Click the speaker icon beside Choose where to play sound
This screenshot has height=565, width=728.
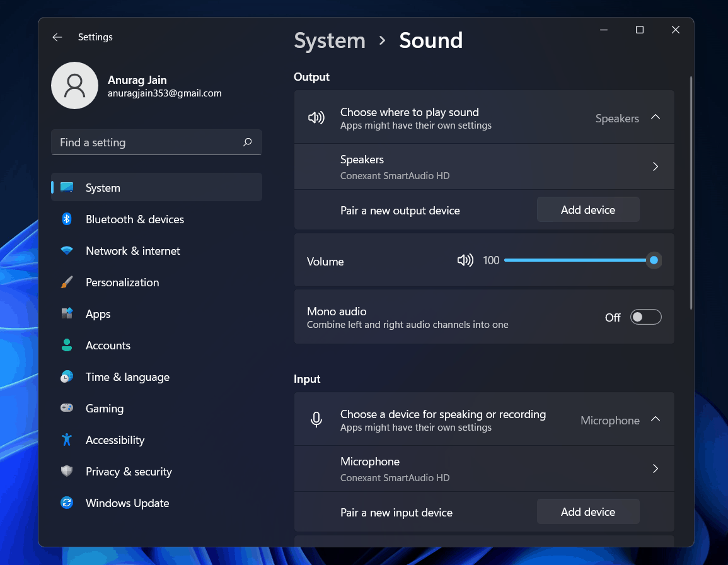click(x=316, y=117)
